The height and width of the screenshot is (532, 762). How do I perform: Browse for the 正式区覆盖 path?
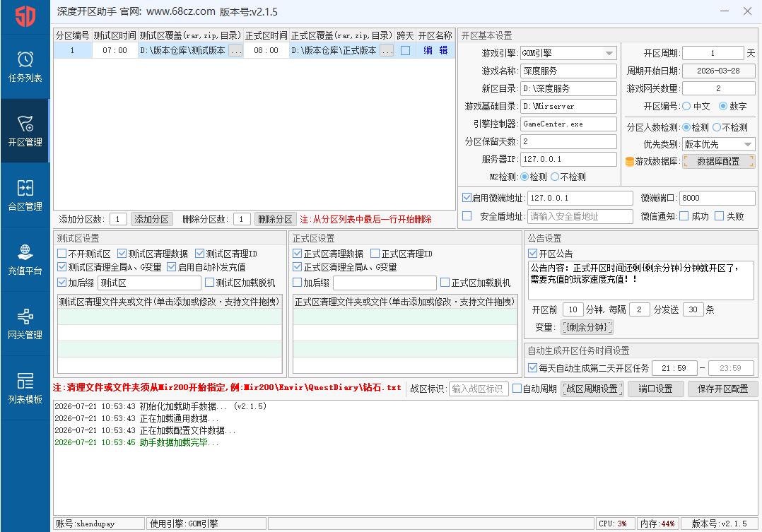[x=387, y=51]
